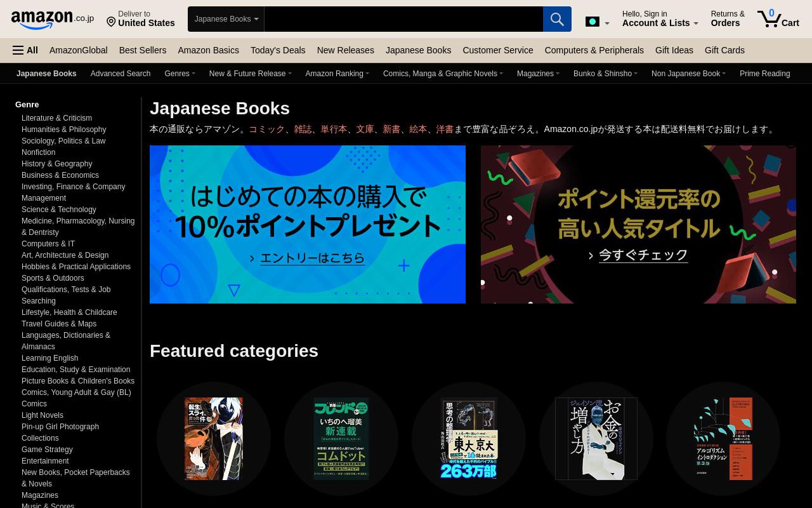Open Amazon Basics page
Image resolution: width=812 pixels, height=508 pixels.
[208, 50]
